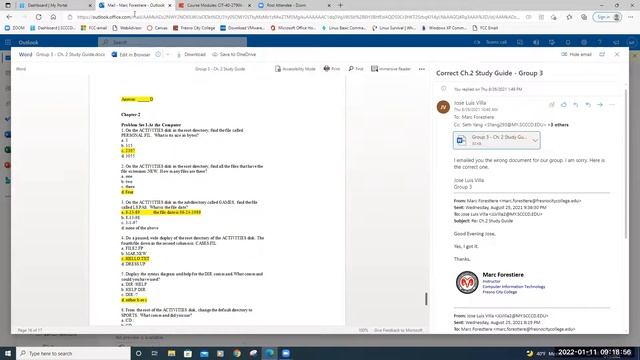Screen dimensions: 640x360
Task: Reply all to the email
Action: point(588,105)
